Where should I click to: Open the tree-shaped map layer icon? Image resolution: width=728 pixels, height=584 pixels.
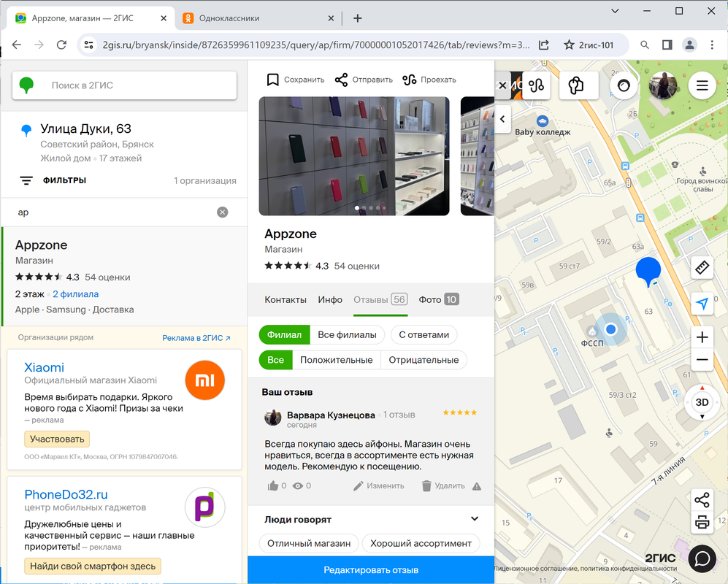click(575, 85)
